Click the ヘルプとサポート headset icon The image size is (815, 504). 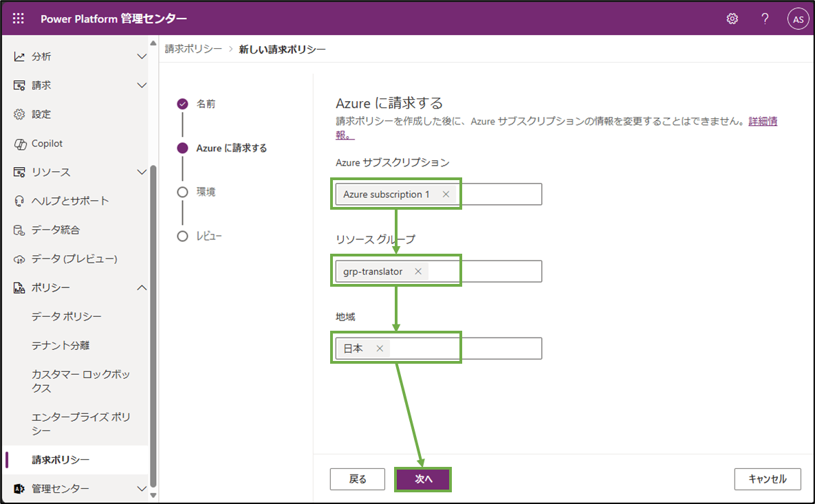19,201
